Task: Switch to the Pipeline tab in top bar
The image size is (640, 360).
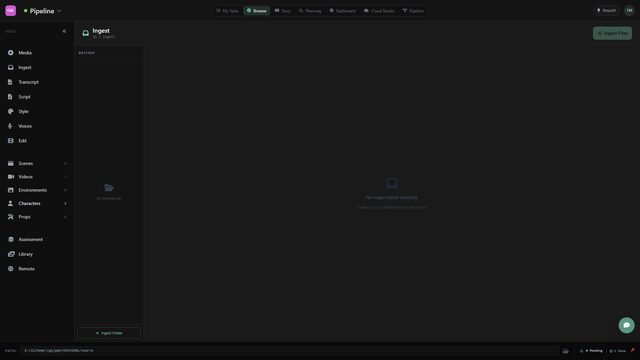Action: click(x=413, y=11)
